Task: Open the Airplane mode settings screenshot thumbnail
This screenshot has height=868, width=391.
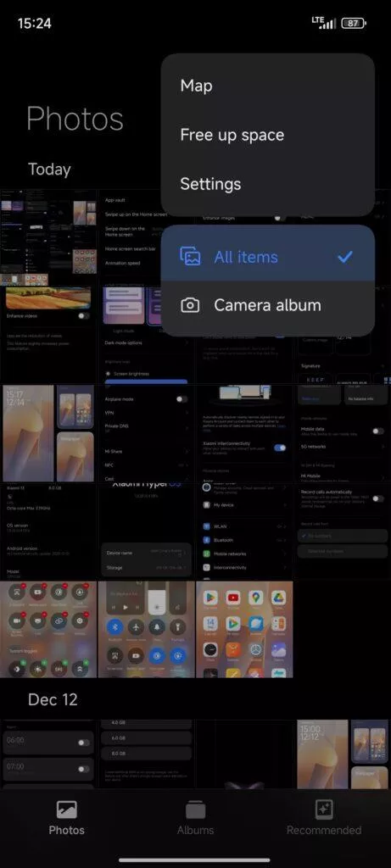Action: tap(146, 433)
